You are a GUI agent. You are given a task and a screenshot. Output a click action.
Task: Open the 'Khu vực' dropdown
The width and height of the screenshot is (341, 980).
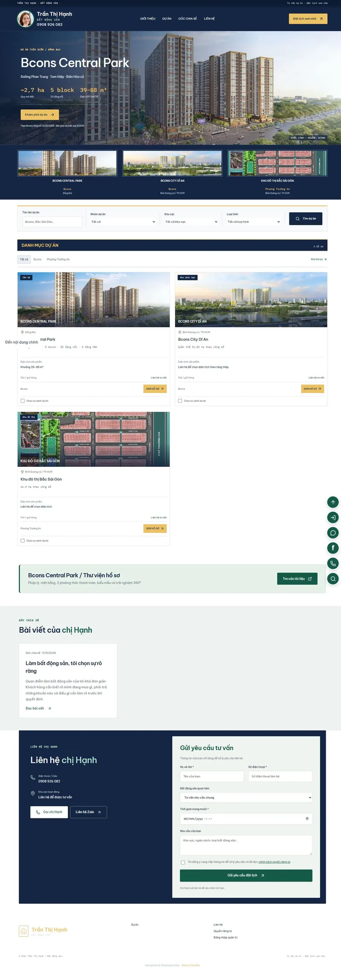point(191,222)
